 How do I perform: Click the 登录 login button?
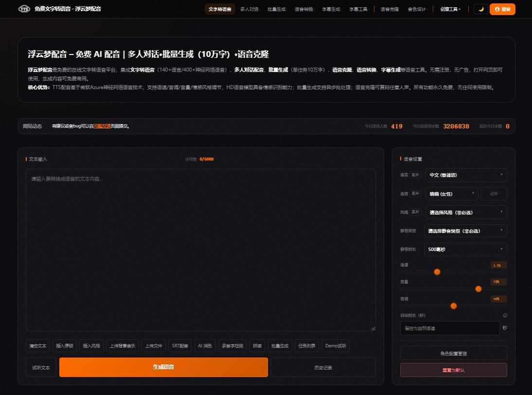point(502,9)
